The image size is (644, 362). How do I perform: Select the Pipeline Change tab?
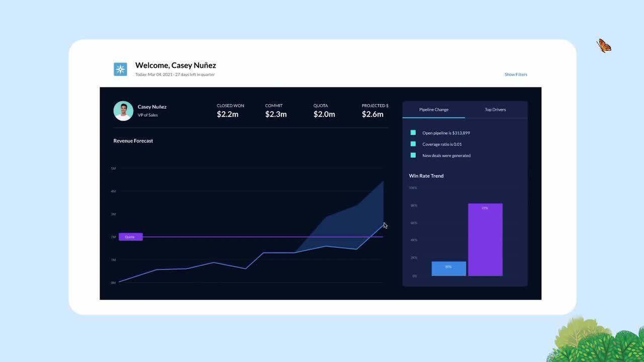point(433,109)
